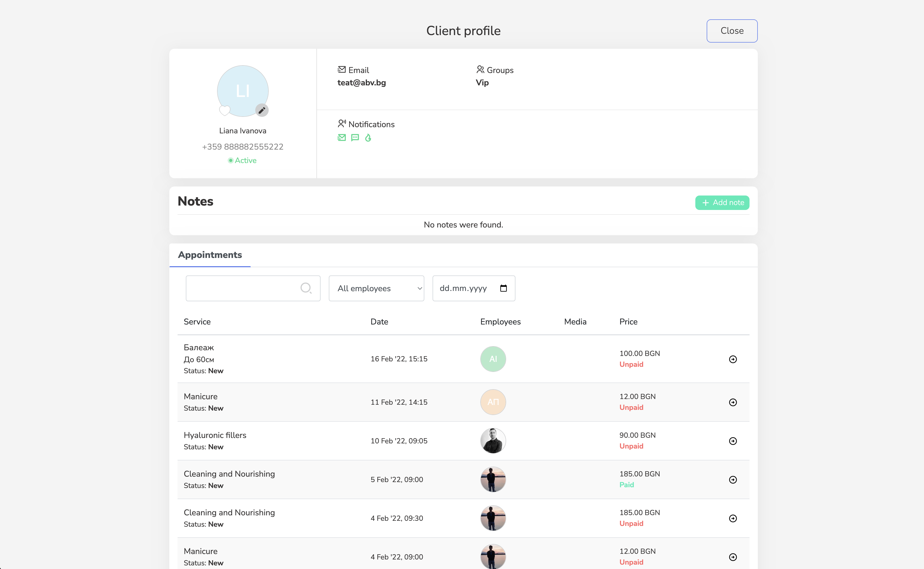Click the employee avatar on the Manicure appointment
924x569 pixels.
(493, 402)
